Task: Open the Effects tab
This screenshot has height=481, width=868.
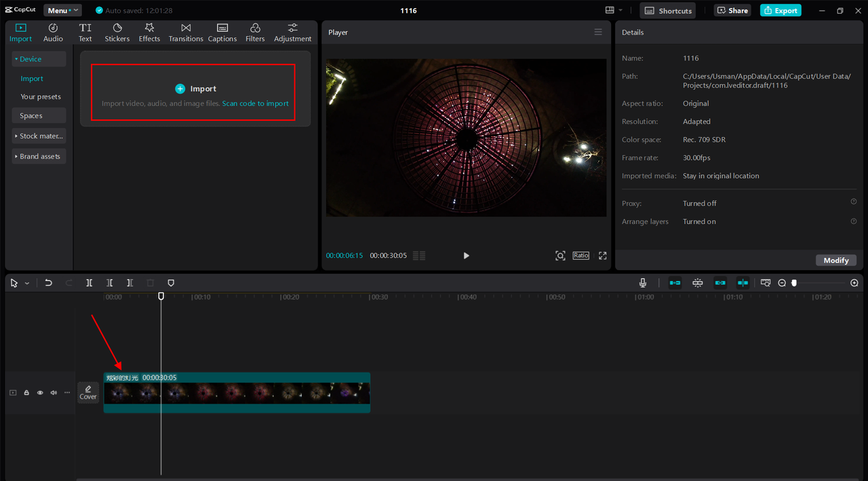Action: coord(149,32)
